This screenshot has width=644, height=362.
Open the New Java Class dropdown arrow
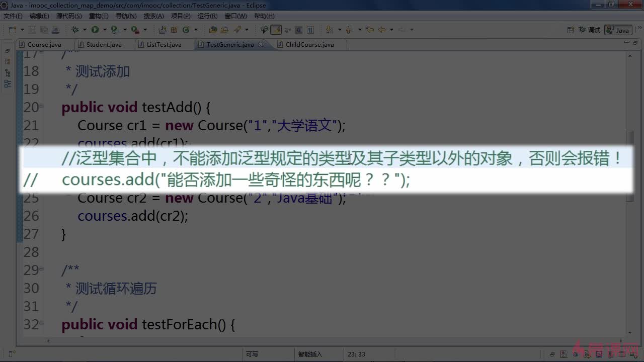point(196,30)
